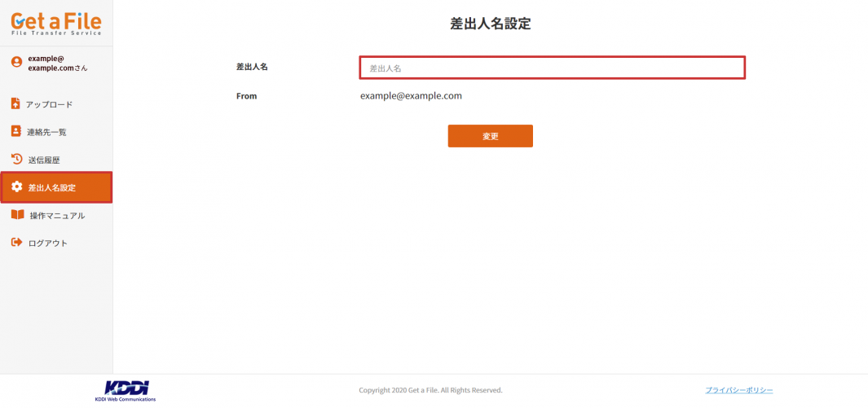
Task: Click the user avatar icon
Action: (16, 63)
